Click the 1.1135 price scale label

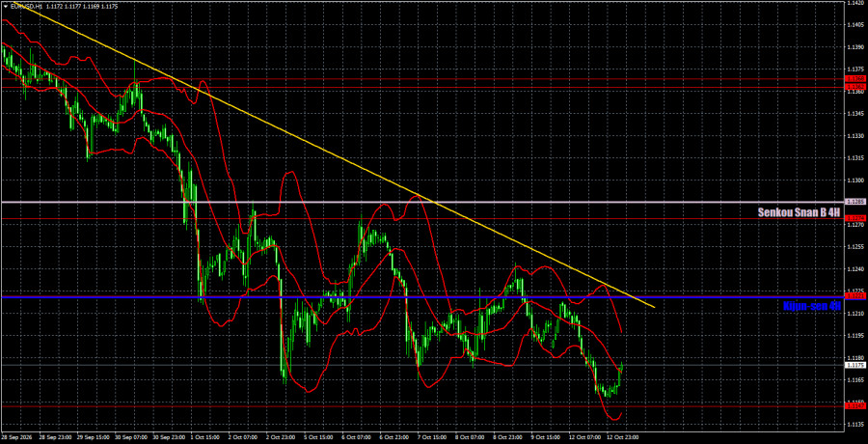(x=854, y=424)
